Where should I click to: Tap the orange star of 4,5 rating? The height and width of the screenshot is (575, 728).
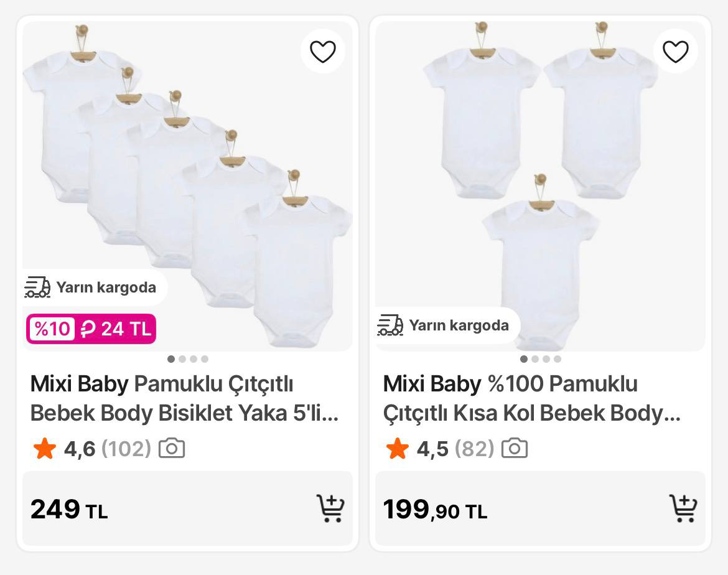[x=397, y=448]
